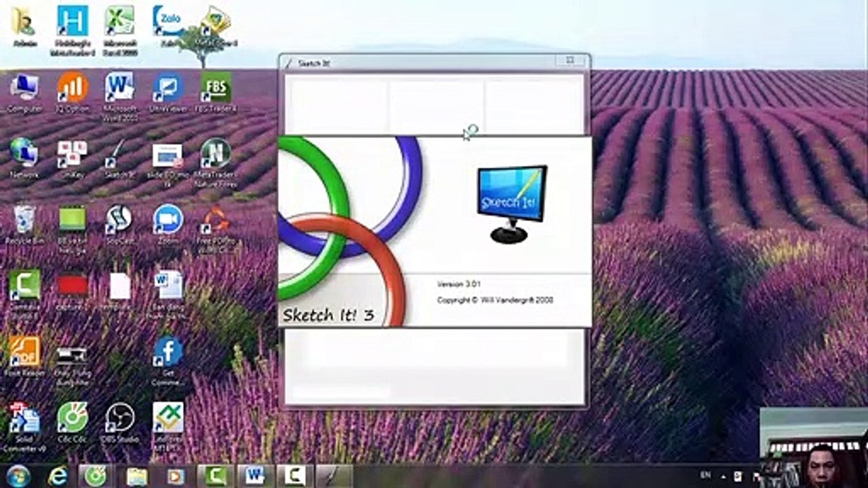Screen dimensions: 868x488
Task: Open Windows Media Player from the taskbar
Action: pos(176,476)
